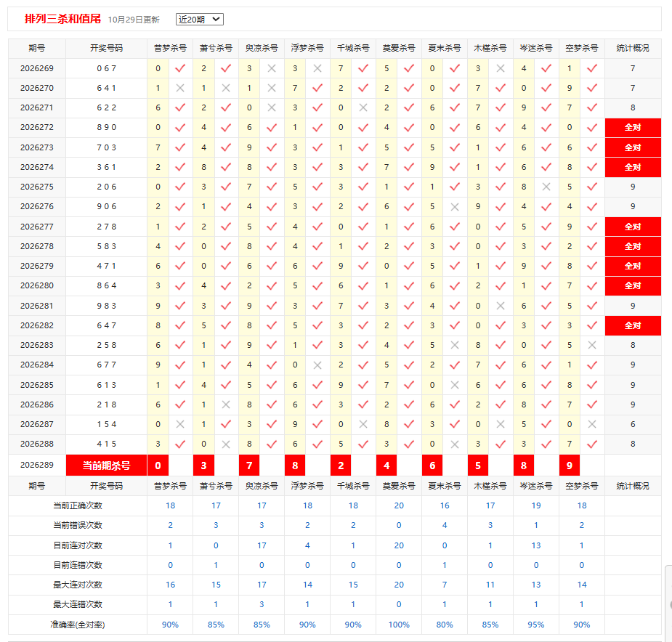Viewport: 672px width, 642px height.
Task: Click X mark for 空梦杀号 in row 2026287
Action: point(592,424)
